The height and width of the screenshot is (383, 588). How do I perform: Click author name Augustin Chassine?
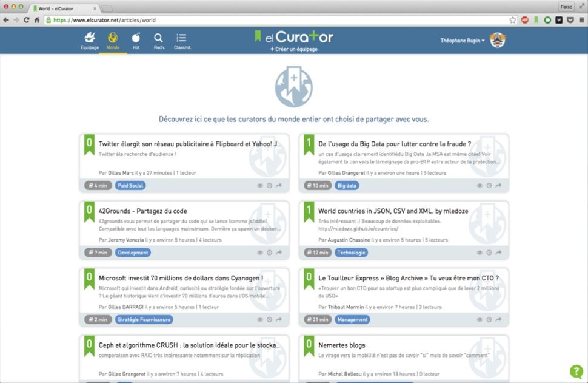click(x=349, y=240)
